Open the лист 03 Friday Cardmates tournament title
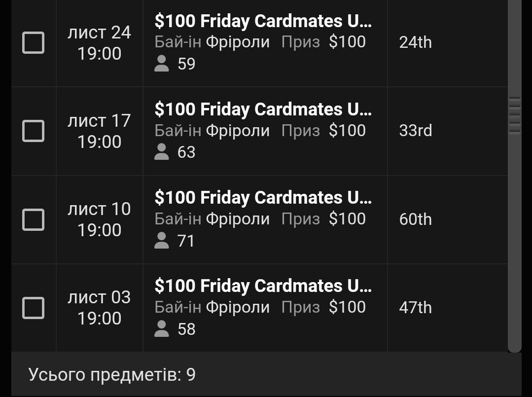The height and width of the screenshot is (397, 532). click(263, 286)
